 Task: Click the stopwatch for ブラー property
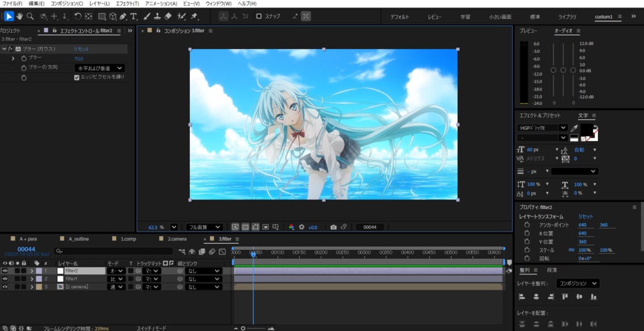click(x=24, y=59)
